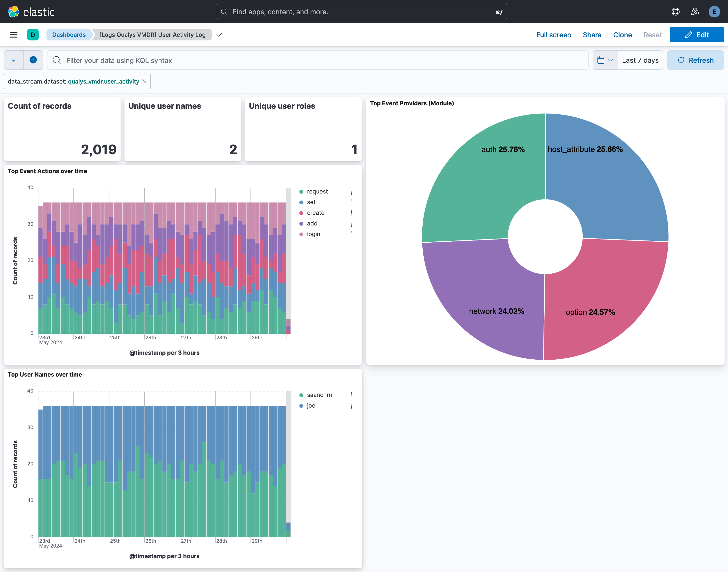
Task: Click the dashboard 'D' badge icon
Action: click(33, 34)
